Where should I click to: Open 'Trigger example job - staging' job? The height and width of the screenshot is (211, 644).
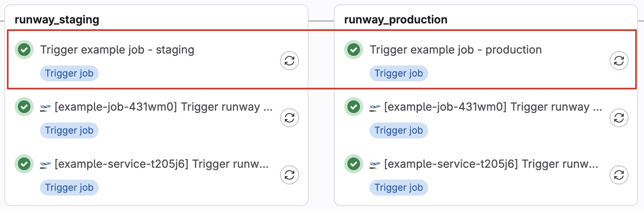point(117,50)
